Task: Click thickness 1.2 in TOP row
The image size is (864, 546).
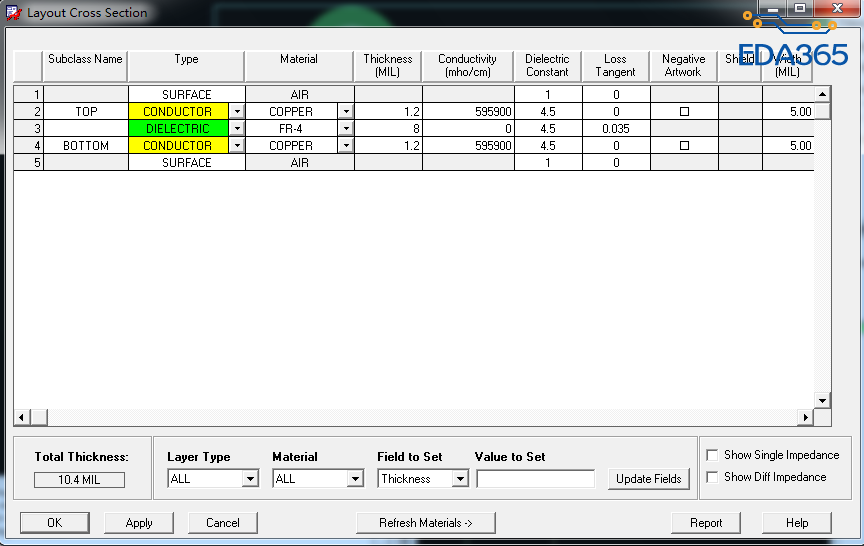Action: pyautogui.click(x=388, y=112)
